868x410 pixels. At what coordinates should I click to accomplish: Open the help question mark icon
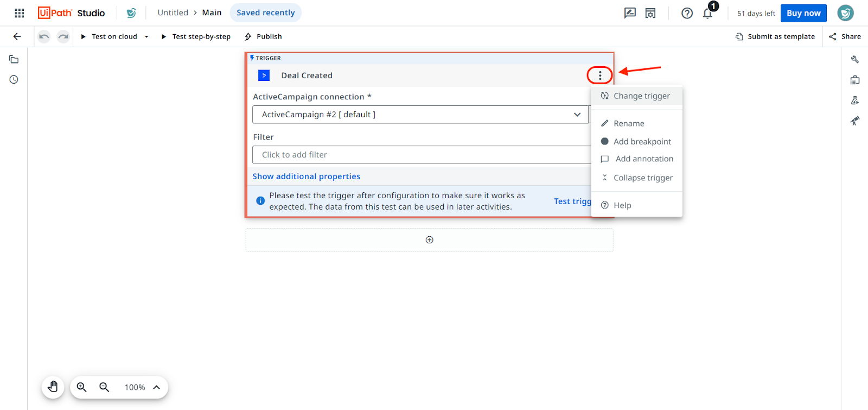(x=687, y=13)
